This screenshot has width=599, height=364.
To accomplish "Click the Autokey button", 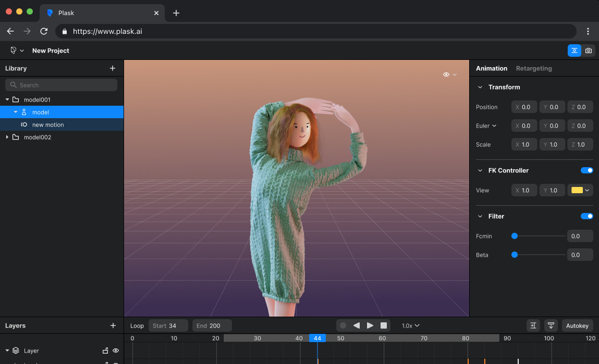I will [x=577, y=325].
